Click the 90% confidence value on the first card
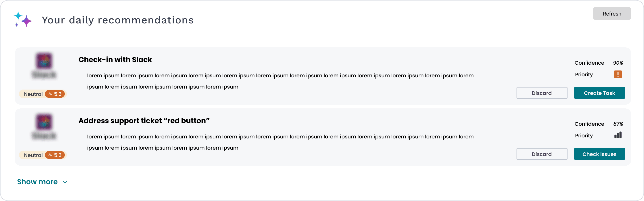 pyautogui.click(x=618, y=63)
